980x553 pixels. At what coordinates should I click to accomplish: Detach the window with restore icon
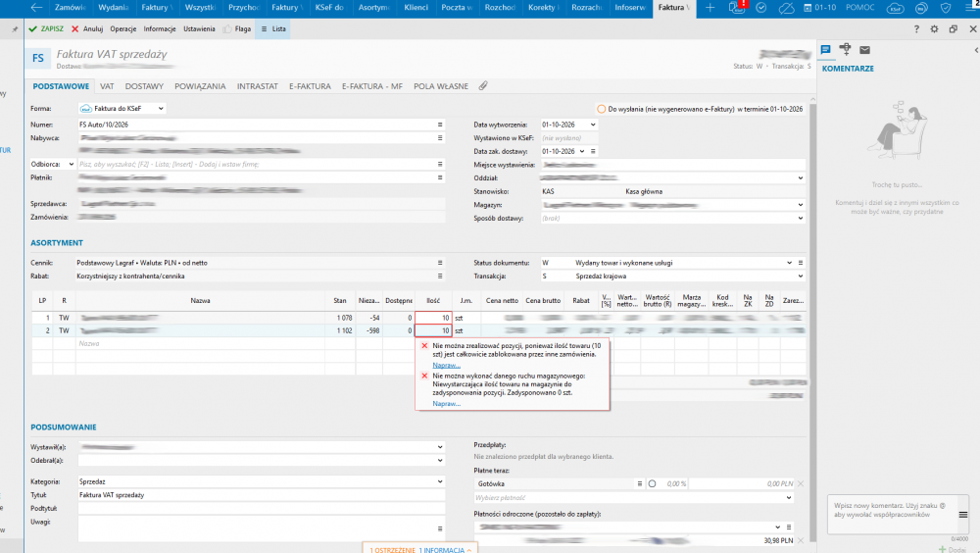coord(954,28)
